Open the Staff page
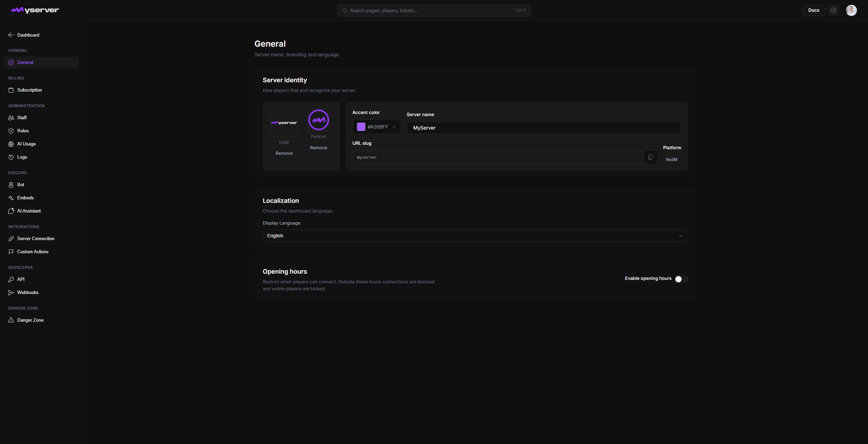Viewport: 868px width, 444px height. coord(41,118)
